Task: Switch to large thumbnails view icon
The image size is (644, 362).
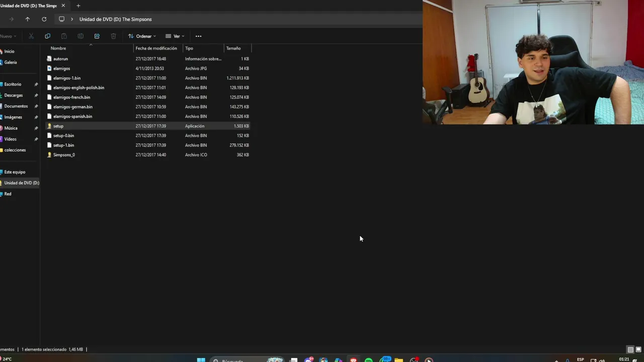Action: pyautogui.click(x=639, y=349)
